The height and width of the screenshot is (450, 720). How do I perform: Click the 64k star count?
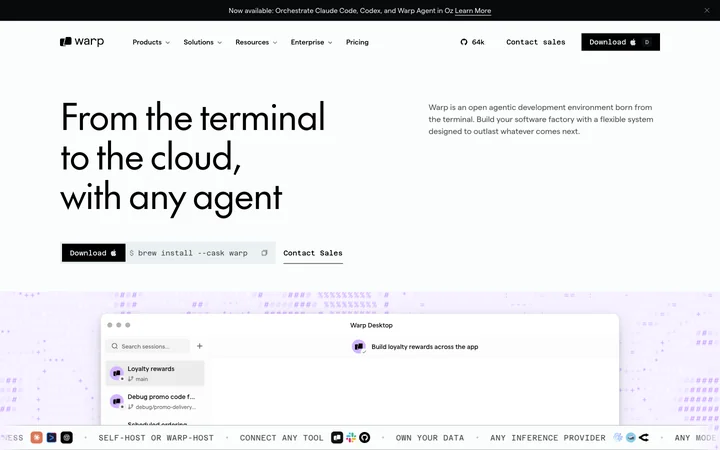pyautogui.click(x=478, y=42)
